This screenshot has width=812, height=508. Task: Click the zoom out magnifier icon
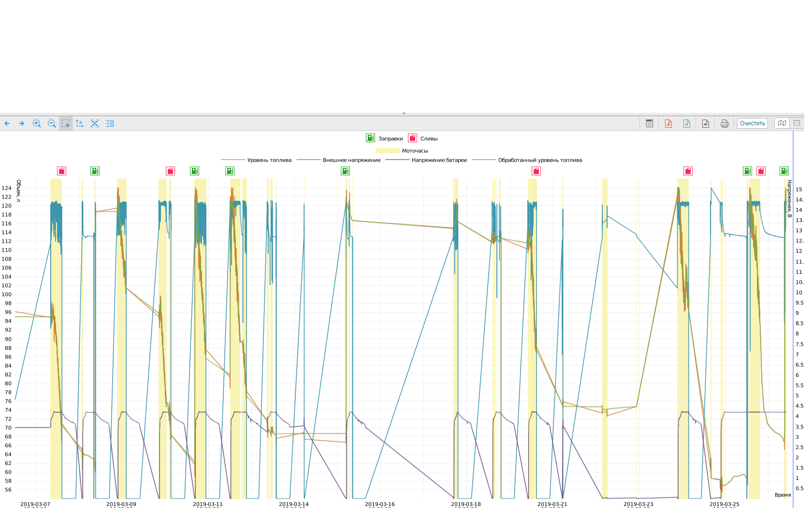pyautogui.click(x=52, y=124)
